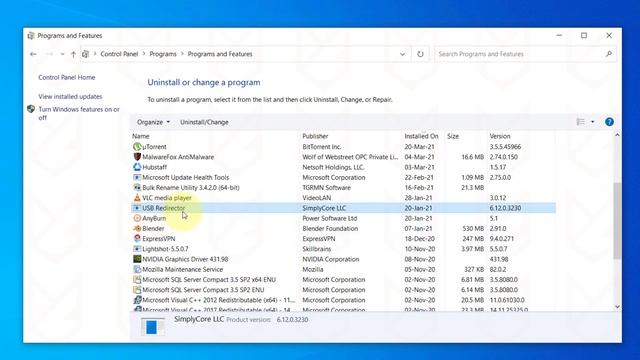Image resolution: width=640 pixels, height=360 pixels.
Task: Click the search magnifier icon
Action: 609,54
